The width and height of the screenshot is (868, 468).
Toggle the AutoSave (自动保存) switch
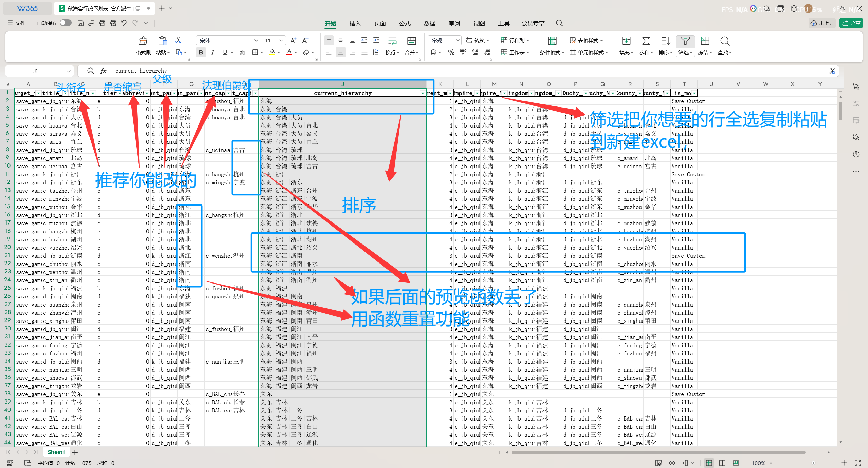tap(65, 23)
